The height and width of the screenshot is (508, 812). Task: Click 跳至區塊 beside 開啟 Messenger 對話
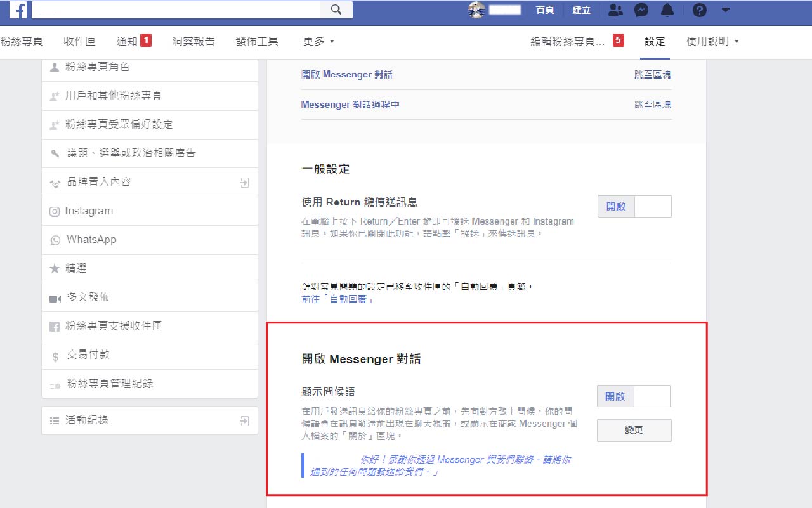click(653, 75)
